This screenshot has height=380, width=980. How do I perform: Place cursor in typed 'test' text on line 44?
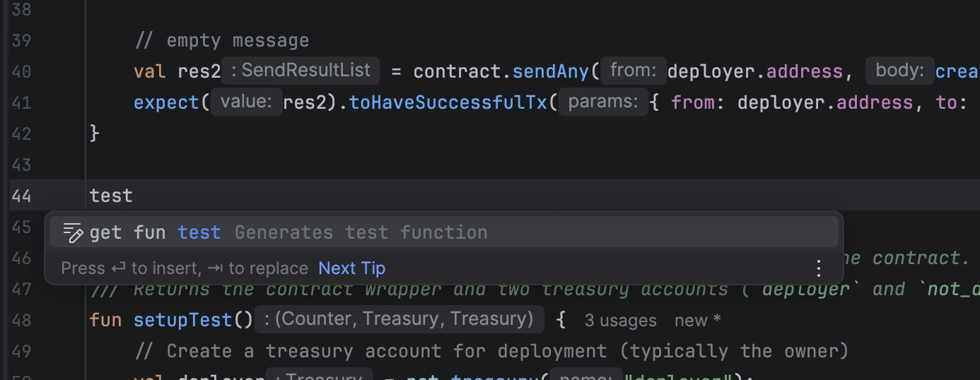111,196
